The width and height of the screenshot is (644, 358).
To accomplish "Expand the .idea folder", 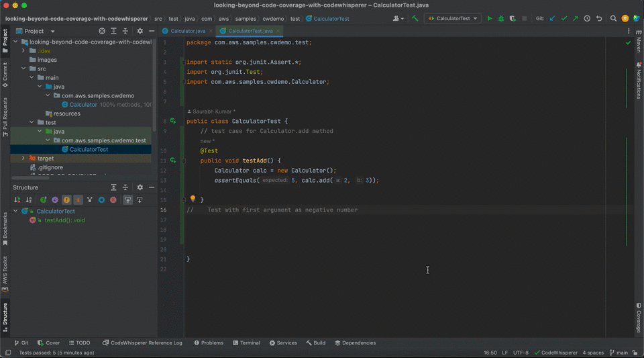I will point(23,50).
